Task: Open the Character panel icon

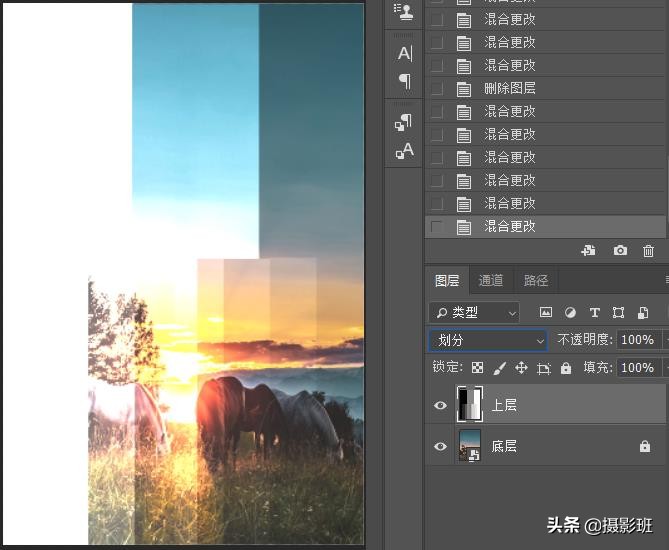Action: tap(404, 54)
